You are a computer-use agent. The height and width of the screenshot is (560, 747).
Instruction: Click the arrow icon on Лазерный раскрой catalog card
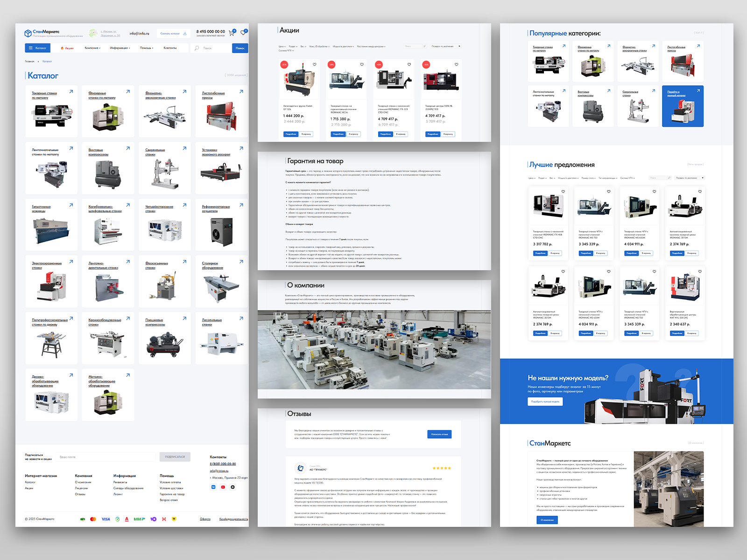tap(241, 148)
